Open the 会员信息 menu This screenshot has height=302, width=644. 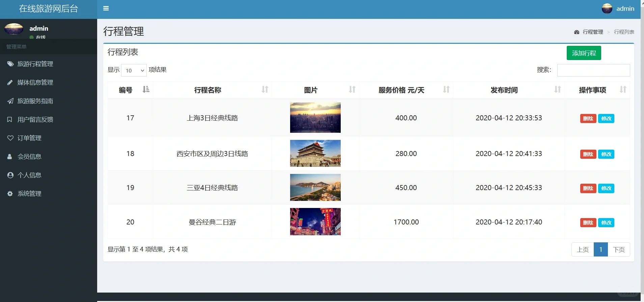click(x=49, y=156)
